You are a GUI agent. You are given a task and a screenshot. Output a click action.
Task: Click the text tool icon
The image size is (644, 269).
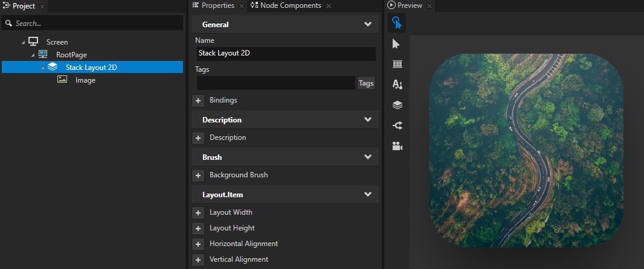coord(397,84)
